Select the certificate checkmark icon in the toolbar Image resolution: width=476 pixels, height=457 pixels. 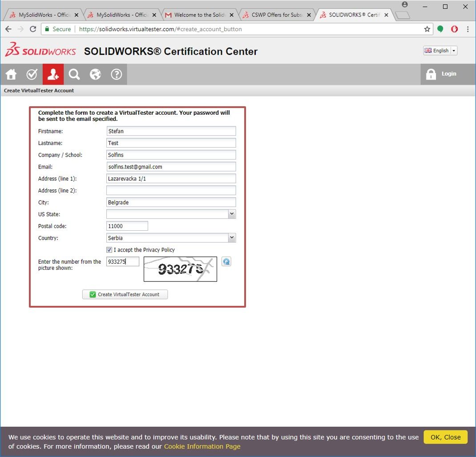(32, 74)
